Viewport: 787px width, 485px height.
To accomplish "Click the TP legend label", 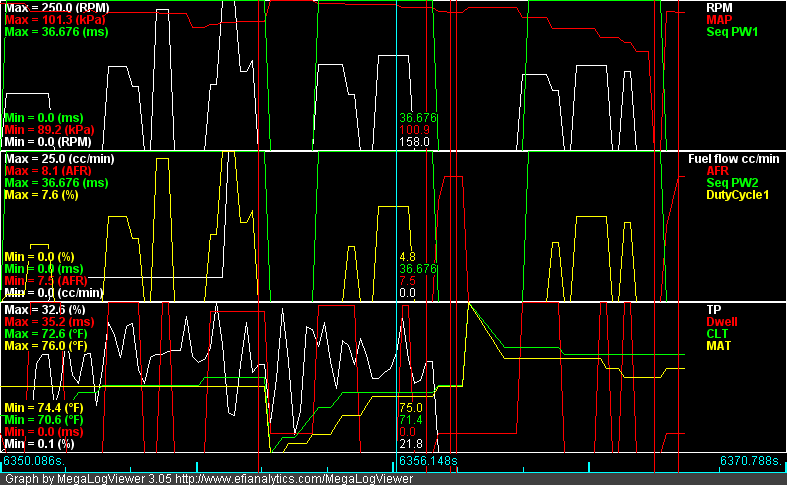I will click(x=713, y=310).
